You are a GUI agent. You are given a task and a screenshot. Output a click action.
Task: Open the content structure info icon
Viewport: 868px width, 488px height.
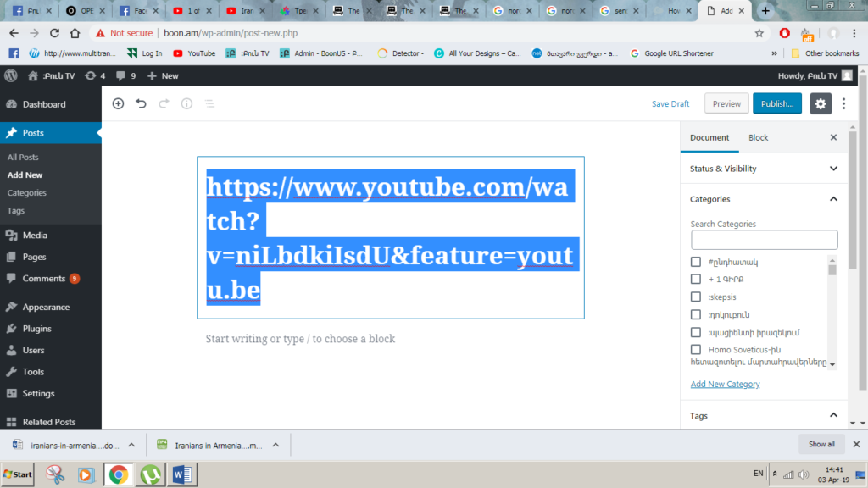pos(186,103)
